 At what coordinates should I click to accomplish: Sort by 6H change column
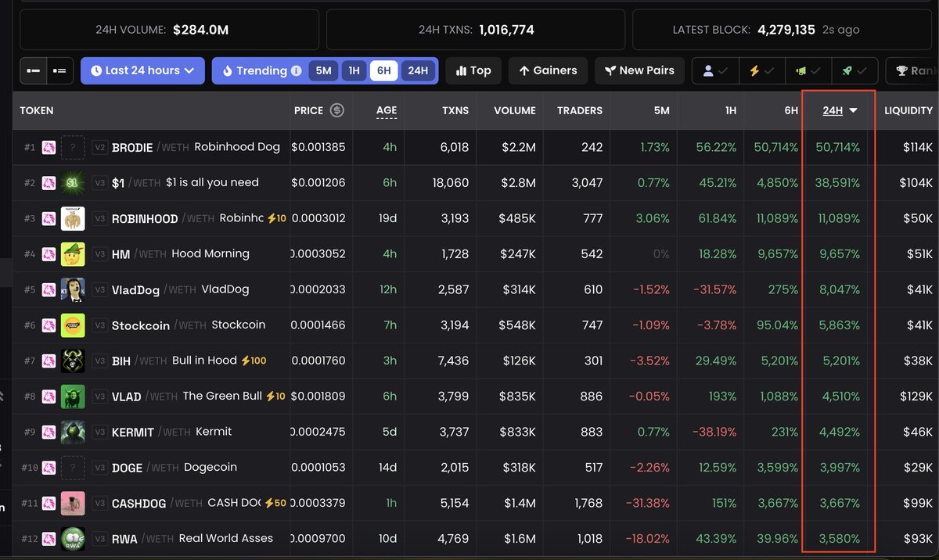[x=791, y=110]
